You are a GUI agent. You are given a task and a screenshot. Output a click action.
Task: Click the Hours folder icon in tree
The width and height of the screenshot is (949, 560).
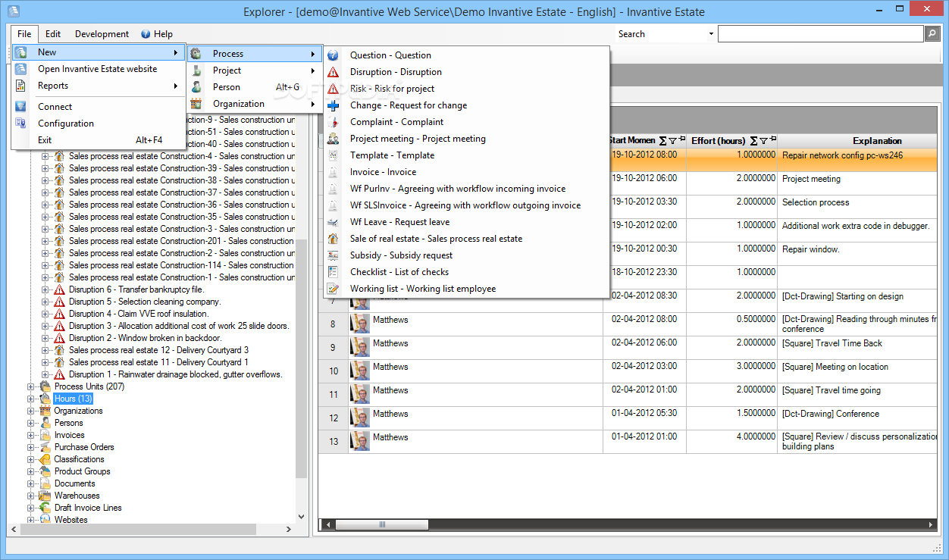(x=45, y=399)
